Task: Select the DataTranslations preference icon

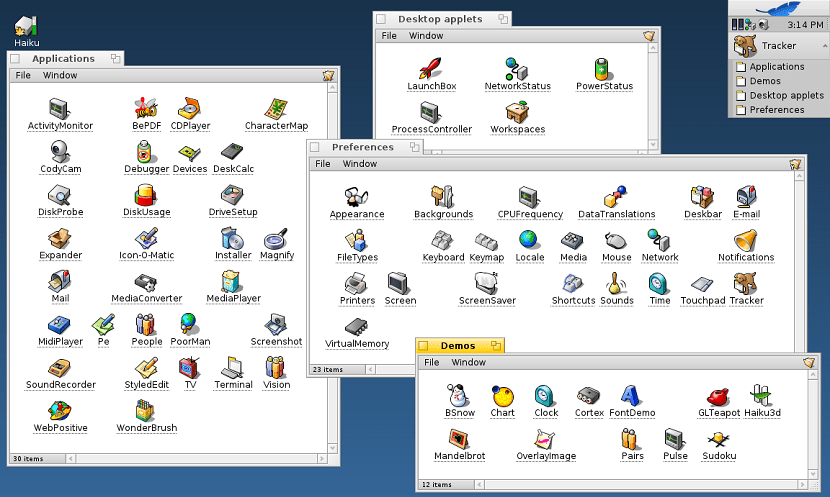Action: (x=615, y=197)
